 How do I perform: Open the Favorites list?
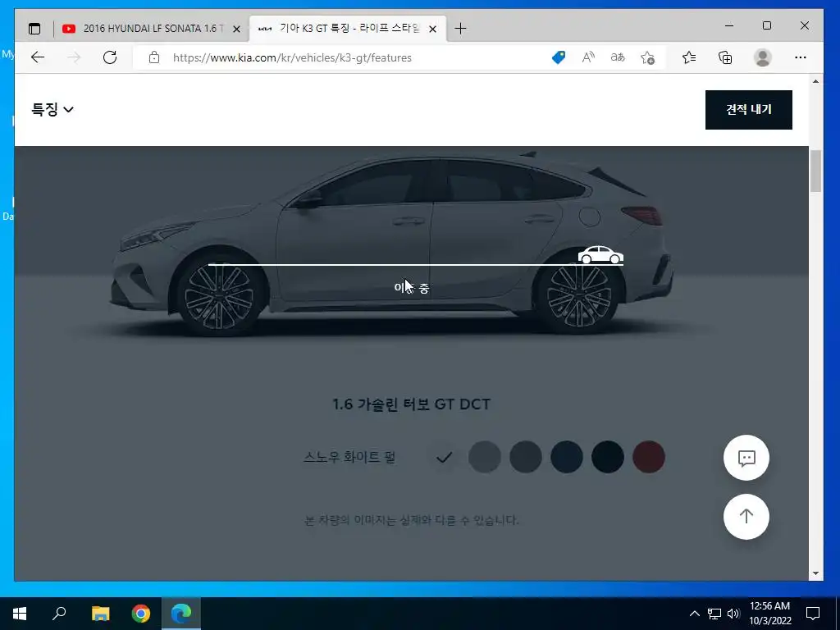coord(689,57)
